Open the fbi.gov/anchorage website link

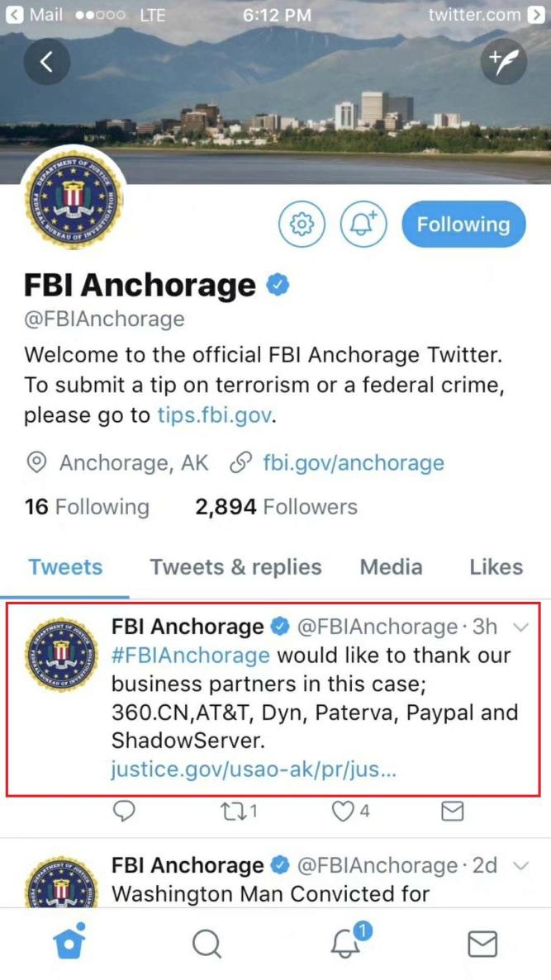pyautogui.click(x=354, y=463)
